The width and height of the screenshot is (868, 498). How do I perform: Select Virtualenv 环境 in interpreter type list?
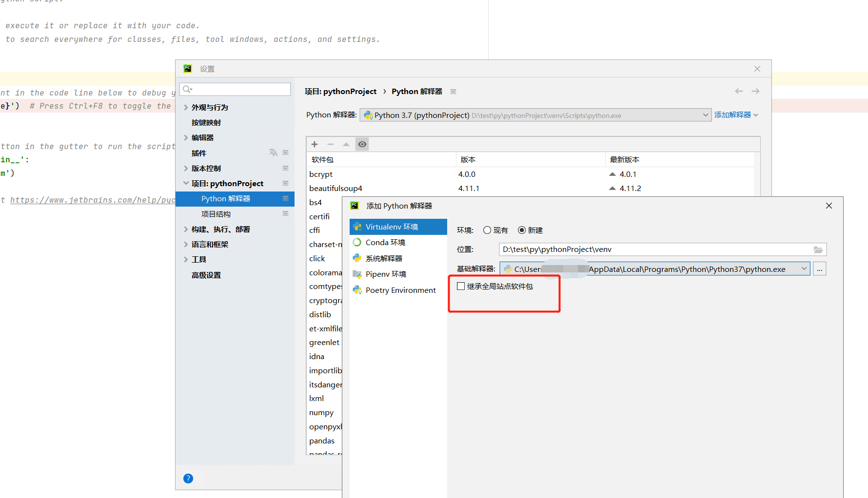pyautogui.click(x=398, y=227)
